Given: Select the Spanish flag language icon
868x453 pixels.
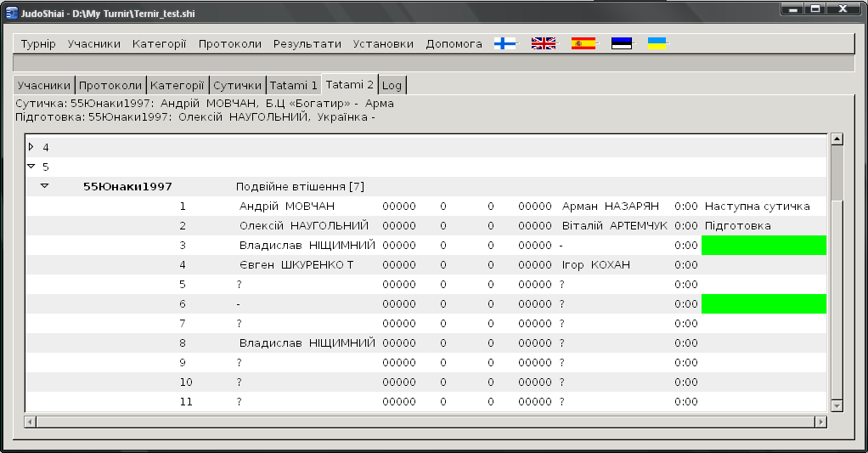Looking at the screenshot, I should coord(583,43).
